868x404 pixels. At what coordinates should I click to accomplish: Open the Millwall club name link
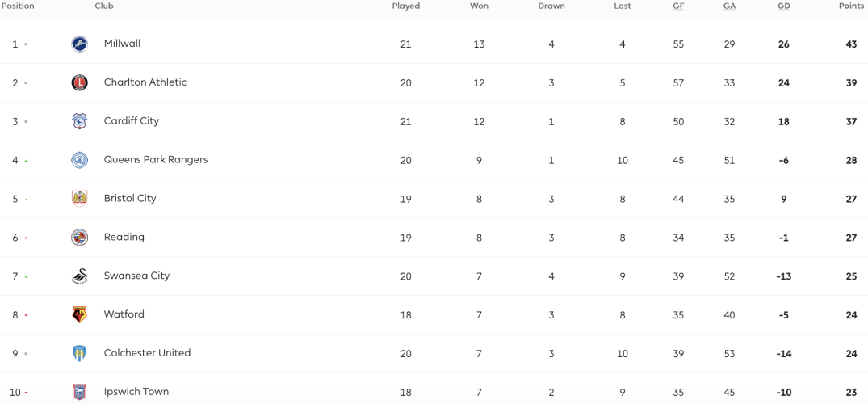(x=122, y=43)
